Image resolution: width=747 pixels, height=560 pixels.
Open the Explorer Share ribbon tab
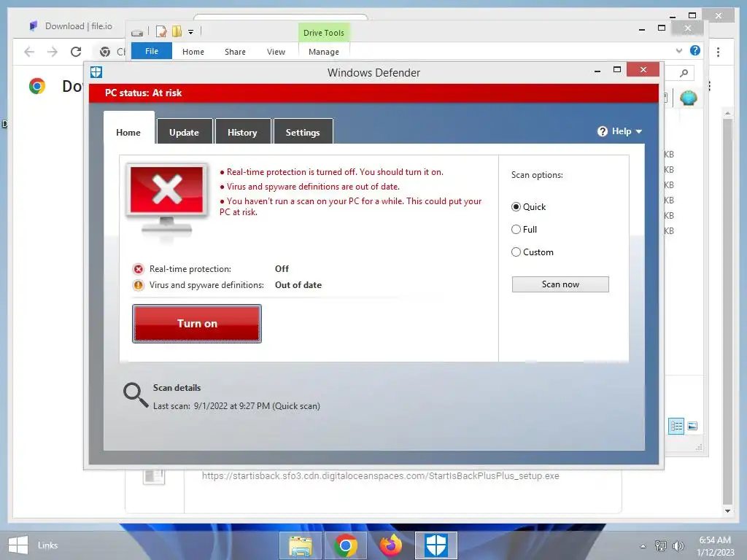coord(236,52)
